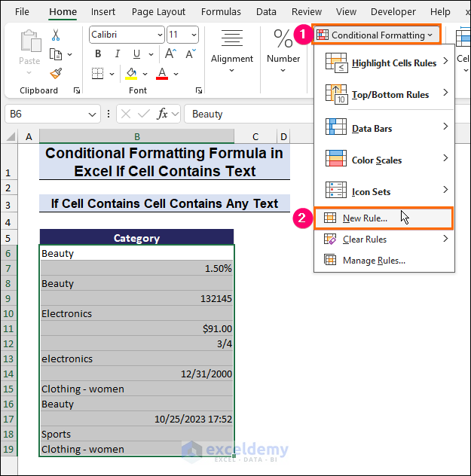Click the Highlight Cells Rules icon

point(336,63)
